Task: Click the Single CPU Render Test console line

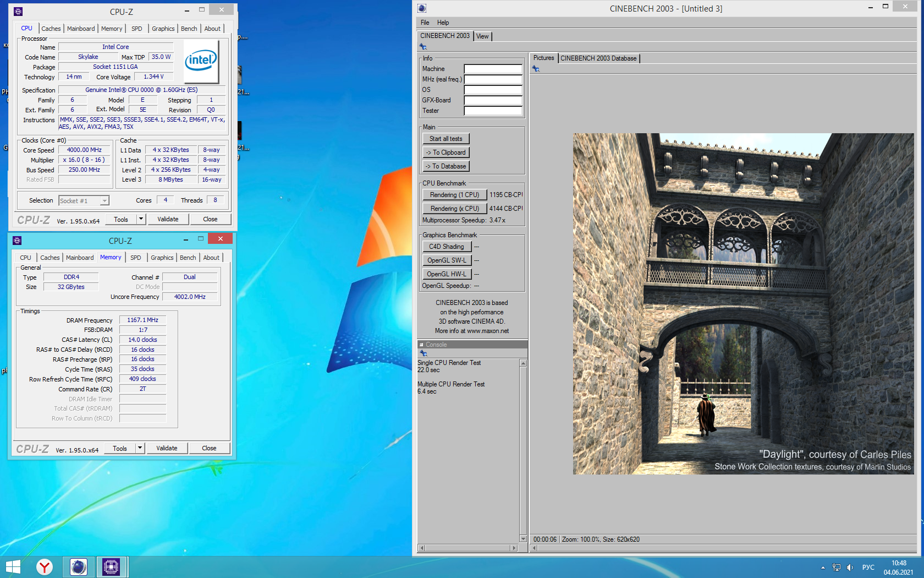Action: [449, 363]
